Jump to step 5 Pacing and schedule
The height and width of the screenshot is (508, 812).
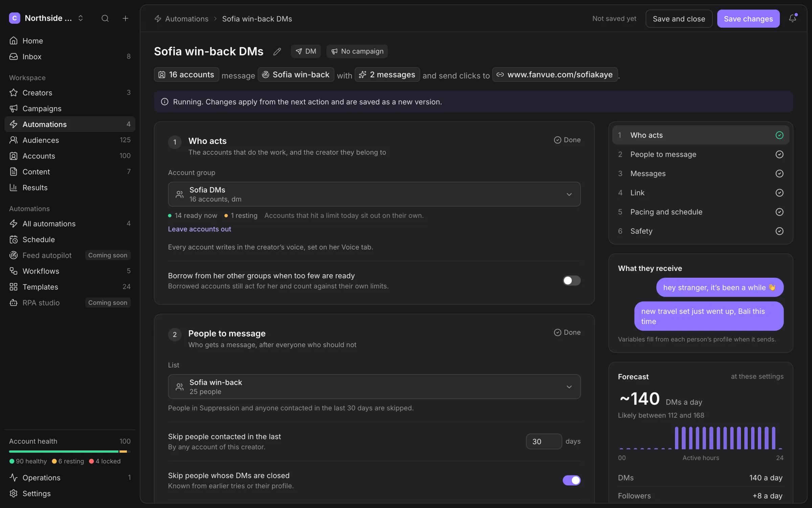coord(701,212)
